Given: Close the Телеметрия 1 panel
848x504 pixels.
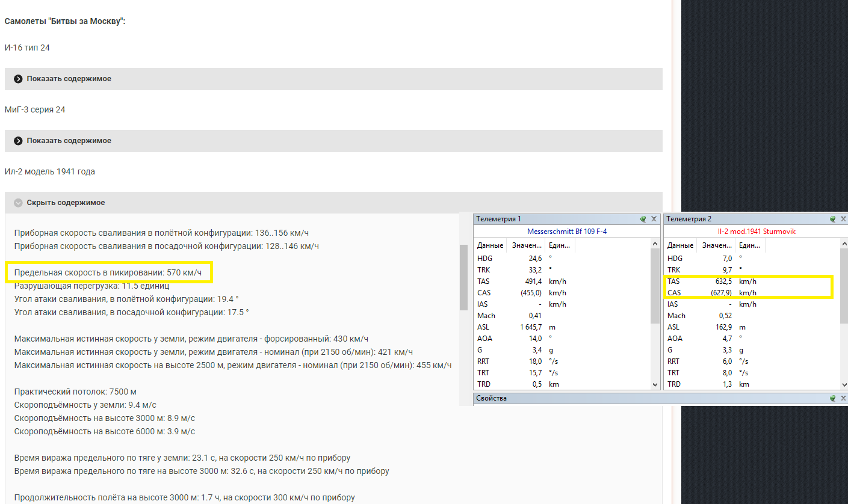Looking at the screenshot, I should point(654,219).
